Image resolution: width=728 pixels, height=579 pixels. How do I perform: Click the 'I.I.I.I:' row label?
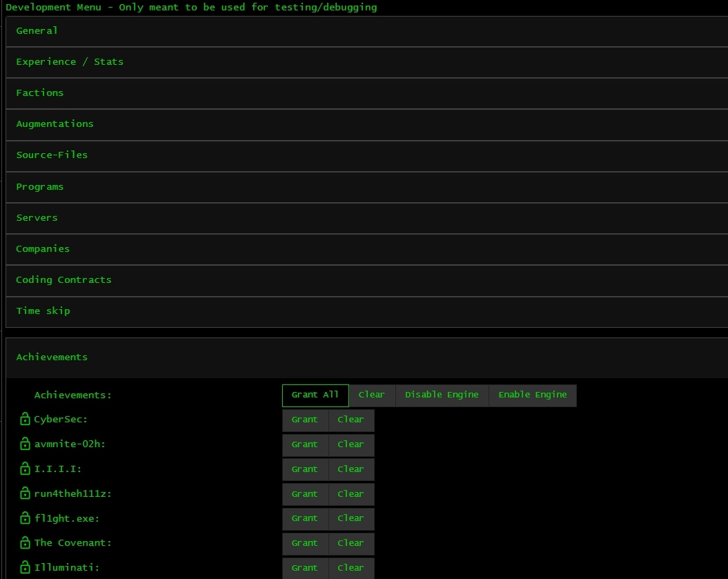click(58, 469)
